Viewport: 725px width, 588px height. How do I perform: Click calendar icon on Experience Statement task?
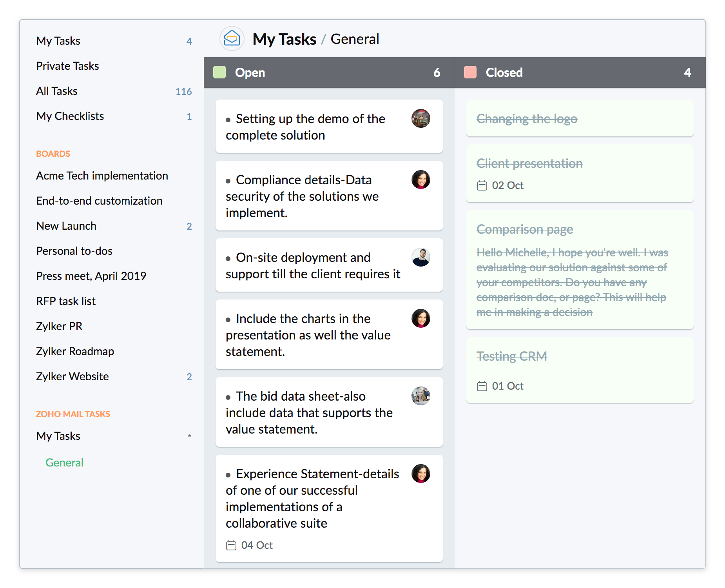231,545
